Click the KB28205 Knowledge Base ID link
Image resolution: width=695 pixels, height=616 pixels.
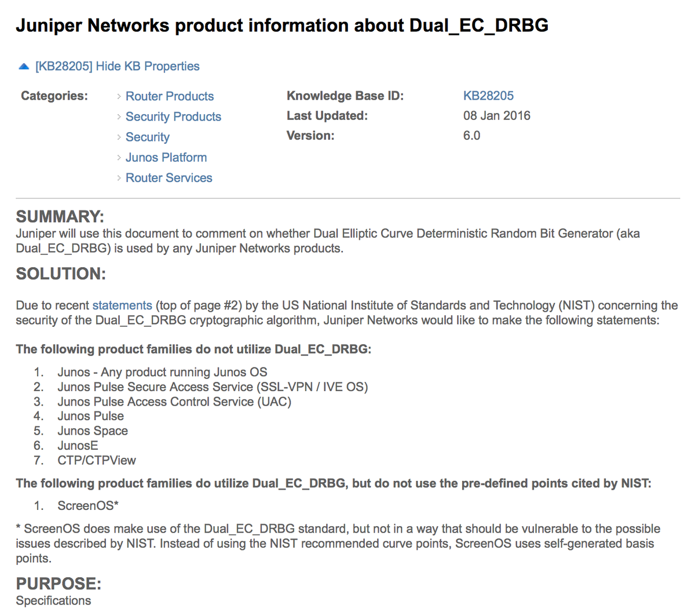[x=488, y=96]
